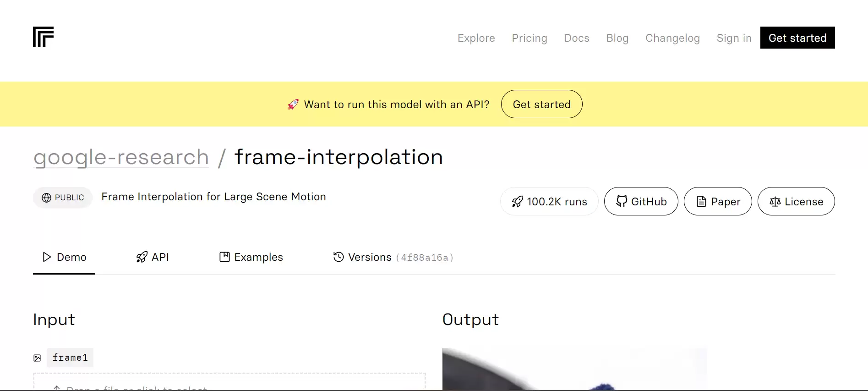Screen dimensions: 868x391
Task: Switch to the Versions tab
Action: click(x=393, y=257)
